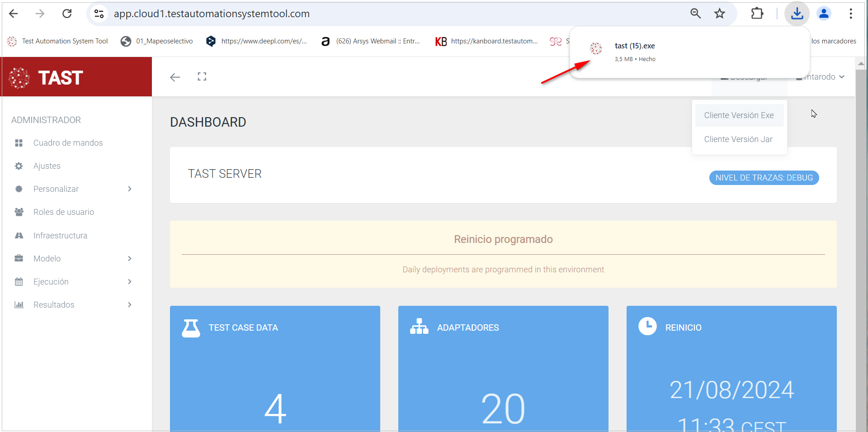Select Cliente Versión Exe option

click(x=739, y=115)
